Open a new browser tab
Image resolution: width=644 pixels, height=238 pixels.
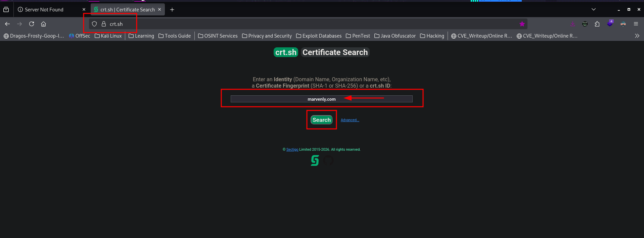172,10
